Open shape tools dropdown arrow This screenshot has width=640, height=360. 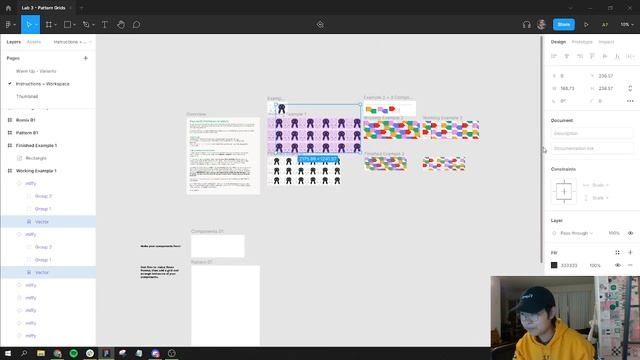point(74,25)
